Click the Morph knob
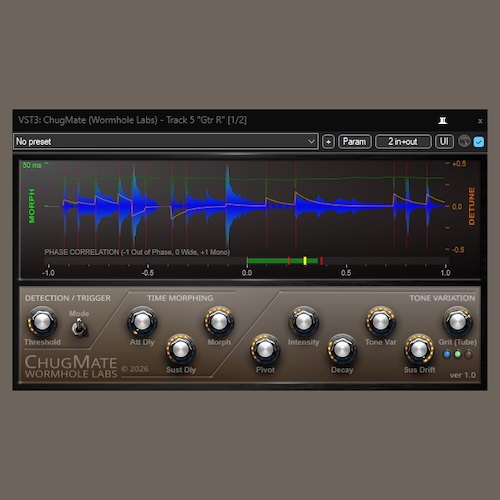Viewport: 500px width, 500px height. (219, 322)
